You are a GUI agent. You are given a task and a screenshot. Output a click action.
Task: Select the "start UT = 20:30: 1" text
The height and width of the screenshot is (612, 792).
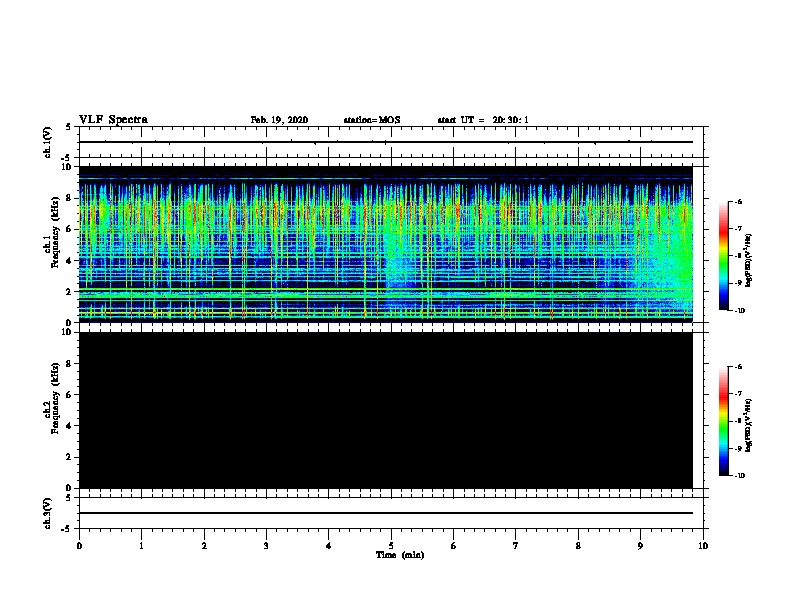click(483, 120)
